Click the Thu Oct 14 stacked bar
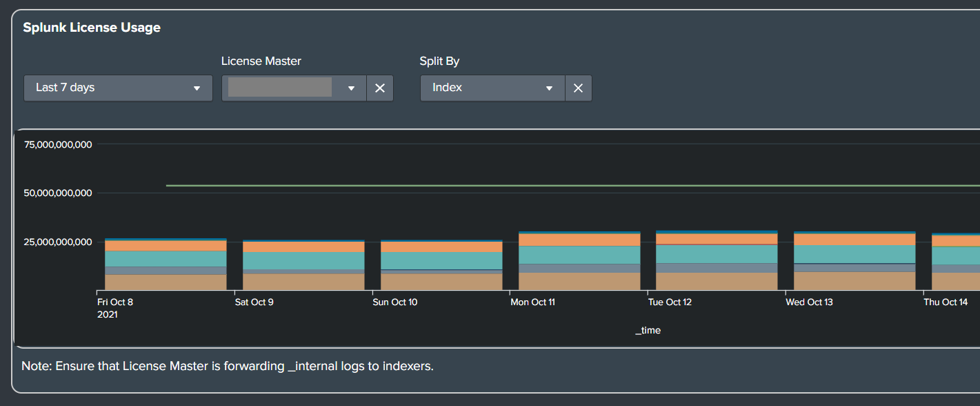Viewport: 980px width, 406px height. [956, 262]
